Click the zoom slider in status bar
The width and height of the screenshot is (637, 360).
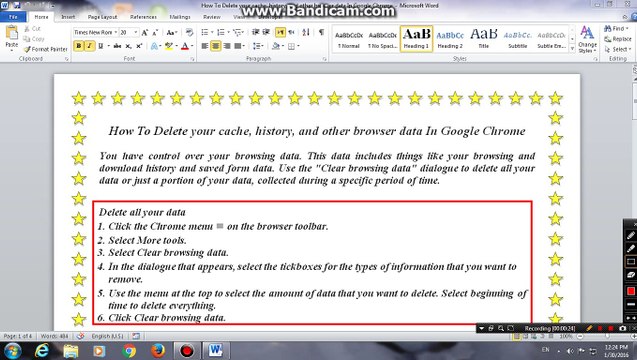(x=607, y=336)
